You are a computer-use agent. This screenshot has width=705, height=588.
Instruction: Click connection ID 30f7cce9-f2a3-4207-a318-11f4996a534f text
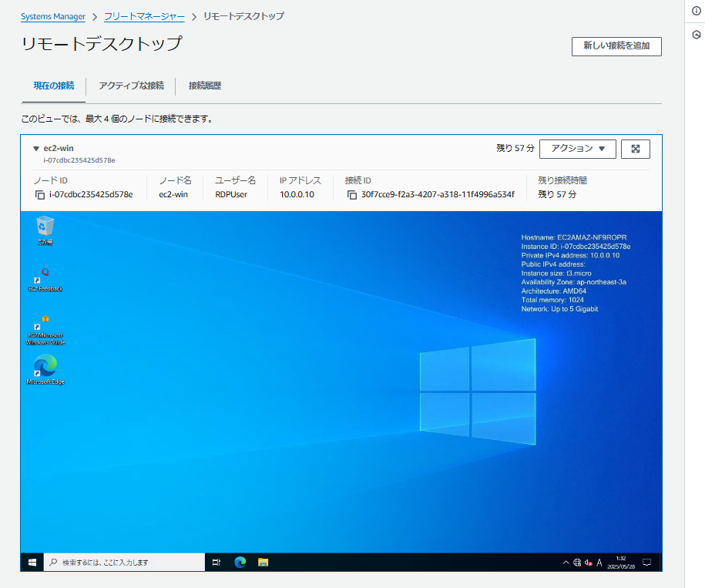click(x=438, y=195)
